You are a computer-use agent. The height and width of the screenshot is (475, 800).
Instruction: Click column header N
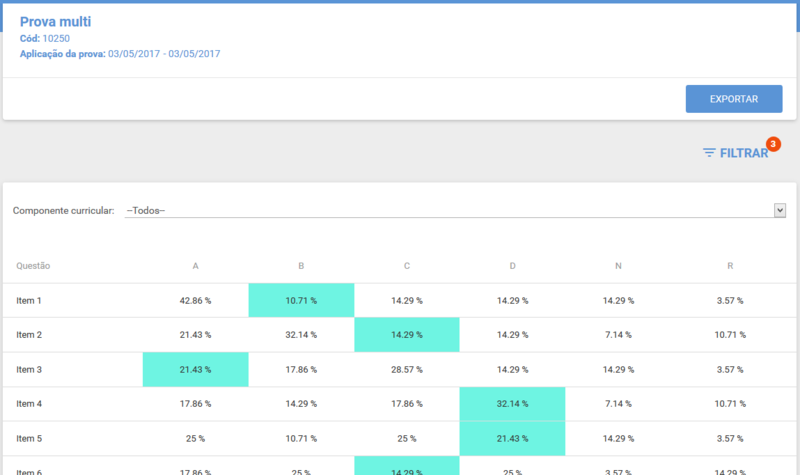618,266
